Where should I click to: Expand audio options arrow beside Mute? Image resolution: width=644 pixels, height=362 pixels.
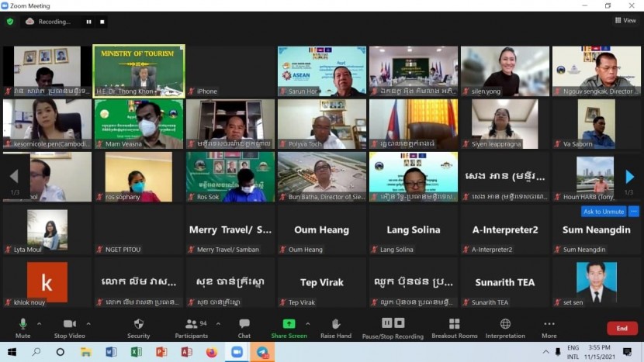[39, 323]
